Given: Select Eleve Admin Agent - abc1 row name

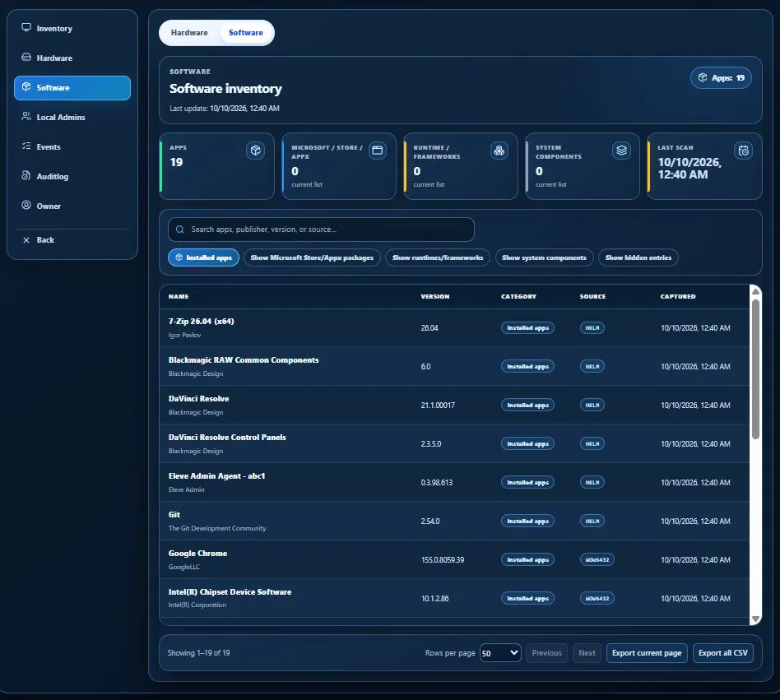Looking at the screenshot, I should 217,476.
